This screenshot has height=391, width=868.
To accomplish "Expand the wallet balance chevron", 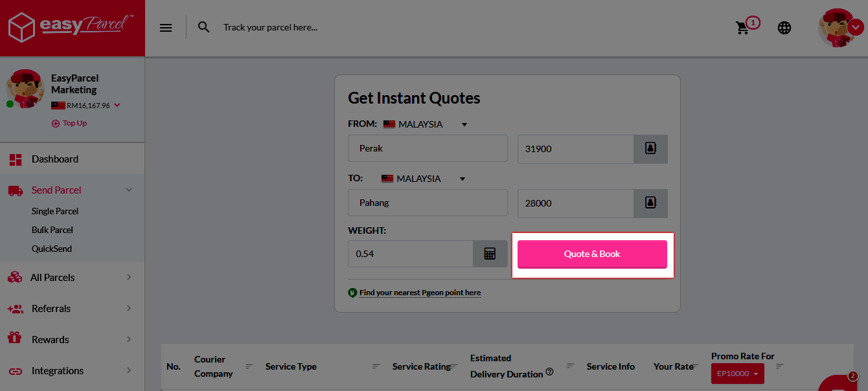I will [117, 106].
